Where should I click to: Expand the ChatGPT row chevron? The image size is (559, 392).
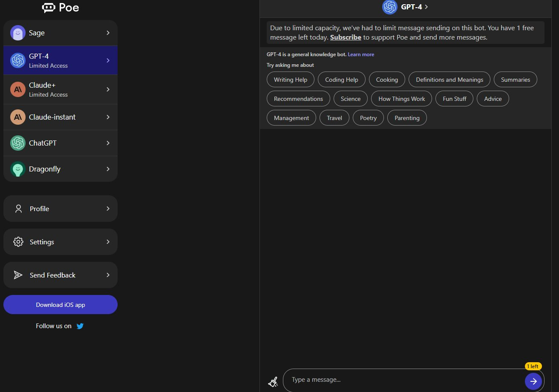point(108,143)
